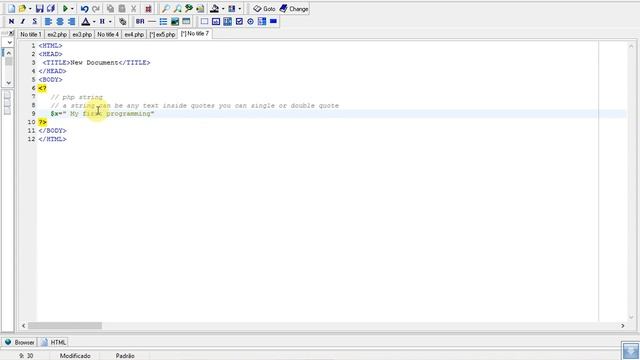Insert a horizontal rule
The height and width of the screenshot is (360, 640).
point(152,21)
